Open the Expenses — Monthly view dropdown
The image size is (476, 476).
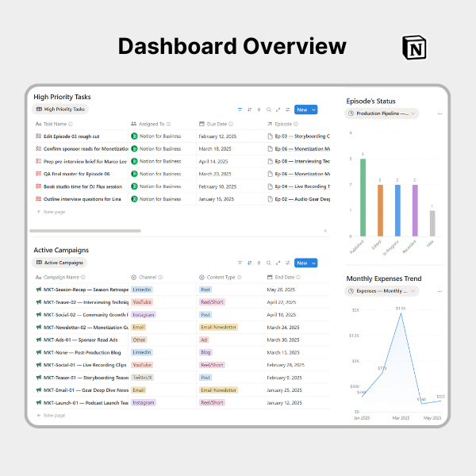click(x=382, y=291)
